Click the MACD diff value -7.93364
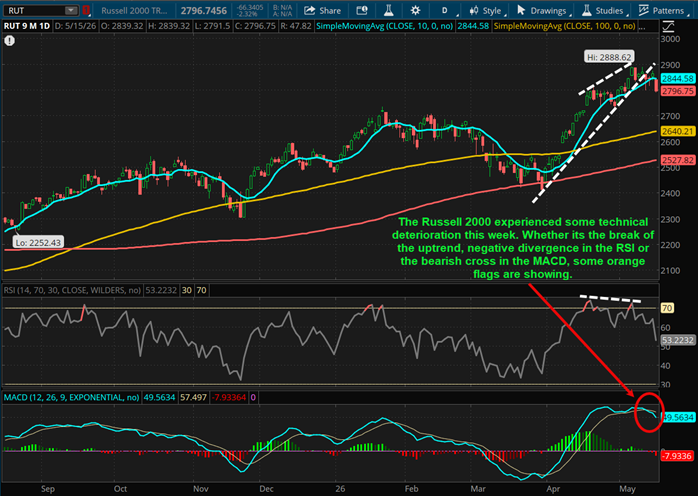 point(229,397)
